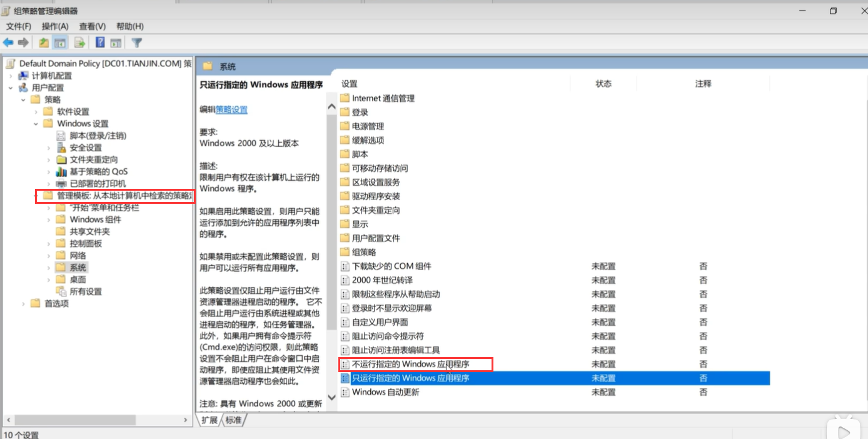868x439 pixels.
Task: Click the 安全设置 lock icon in tree
Action: tap(61, 148)
